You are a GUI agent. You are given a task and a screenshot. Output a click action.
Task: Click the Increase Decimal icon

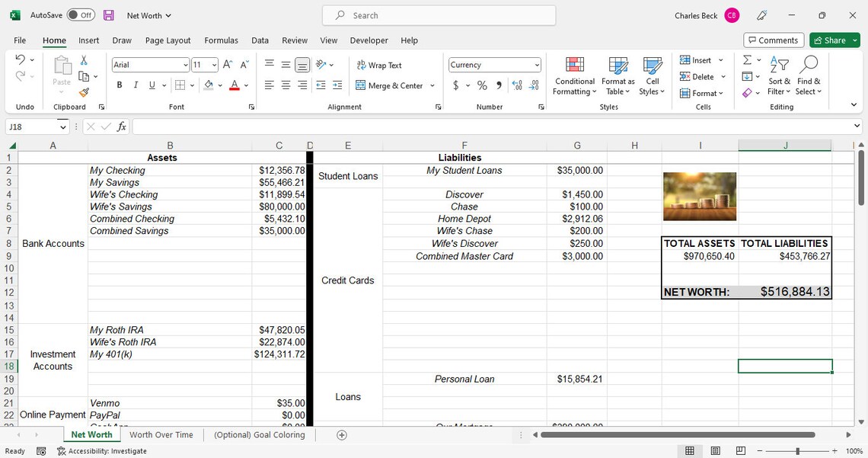click(x=517, y=85)
